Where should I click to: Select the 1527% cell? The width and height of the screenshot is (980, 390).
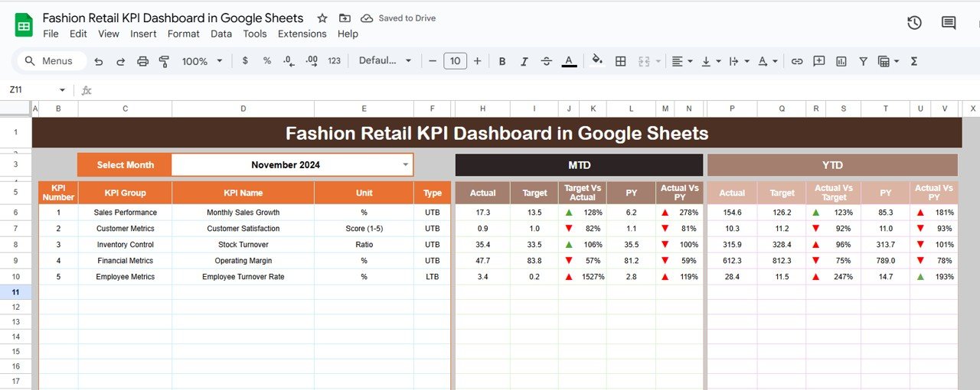pyautogui.click(x=593, y=277)
